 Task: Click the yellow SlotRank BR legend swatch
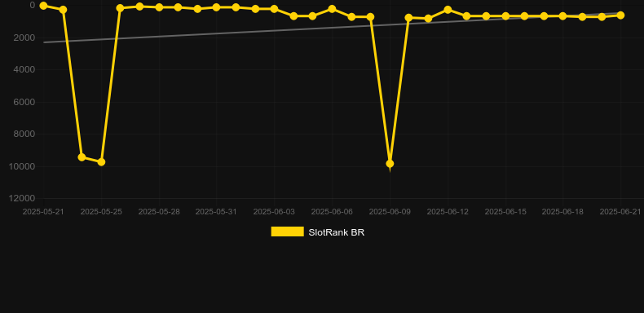pyautogui.click(x=288, y=231)
